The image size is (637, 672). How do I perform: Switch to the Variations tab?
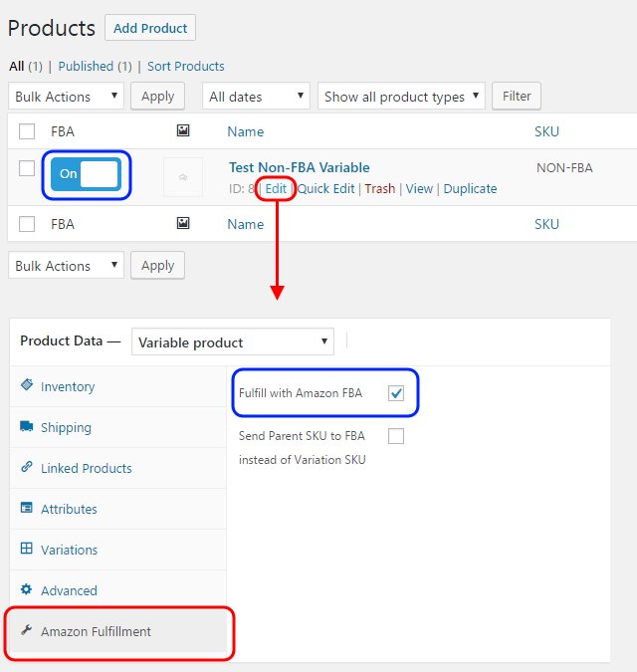coord(69,550)
